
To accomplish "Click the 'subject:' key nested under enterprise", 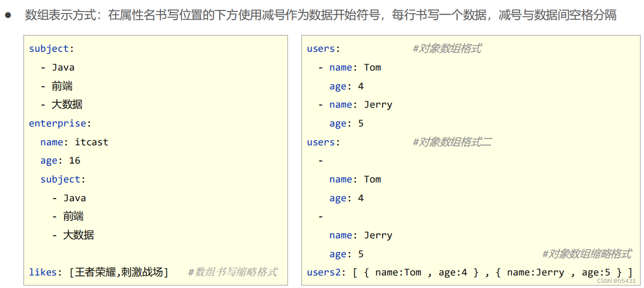I will click(x=63, y=179).
